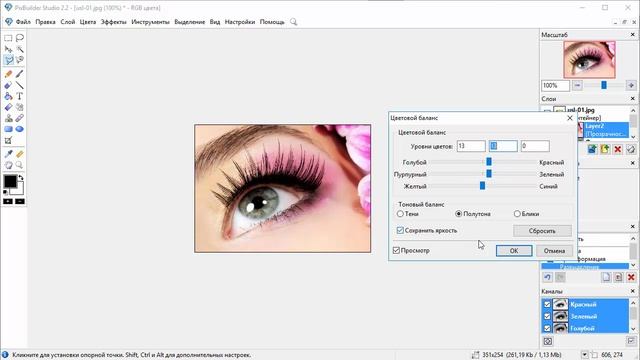Click the zoom out minus button

tap(577, 85)
